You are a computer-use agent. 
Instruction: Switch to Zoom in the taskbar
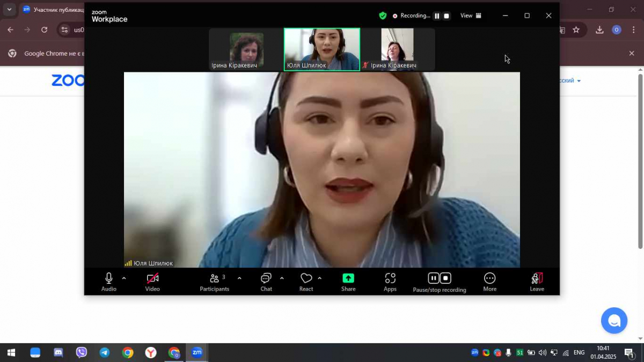pyautogui.click(x=197, y=352)
